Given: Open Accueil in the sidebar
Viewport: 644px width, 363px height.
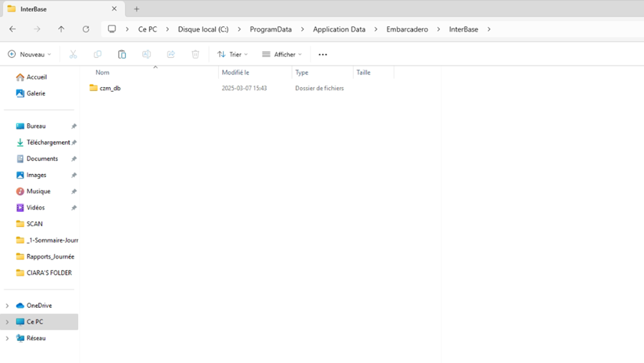Looking at the screenshot, I should pos(31,77).
